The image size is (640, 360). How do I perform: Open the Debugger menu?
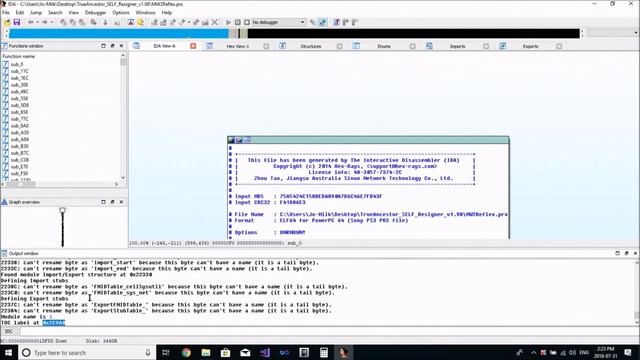(x=96, y=13)
